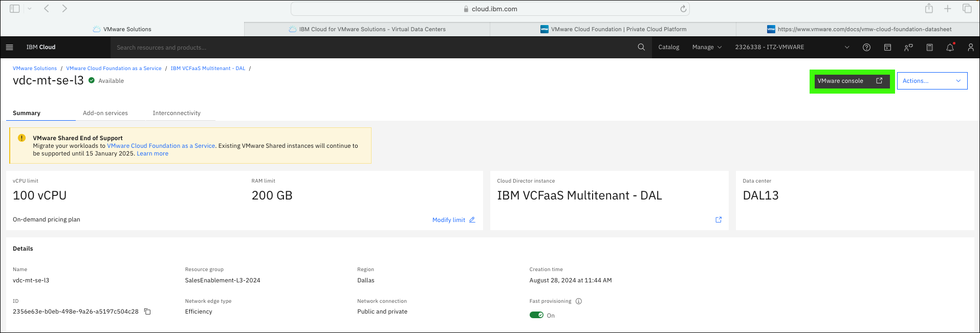Go back to the previous page
Image resolution: width=980 pixels, height=333 pixels.
(x=47, y=9)
